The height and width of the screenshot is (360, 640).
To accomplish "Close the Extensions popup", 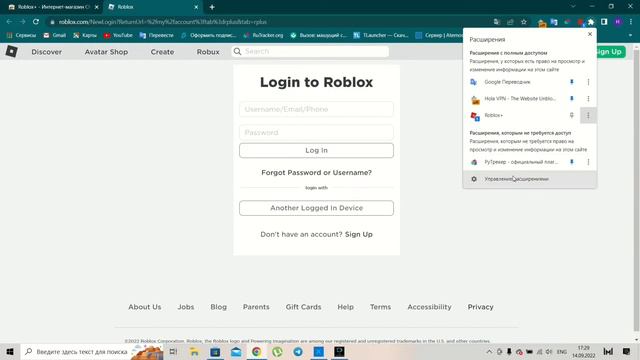I will coord(590,34).
